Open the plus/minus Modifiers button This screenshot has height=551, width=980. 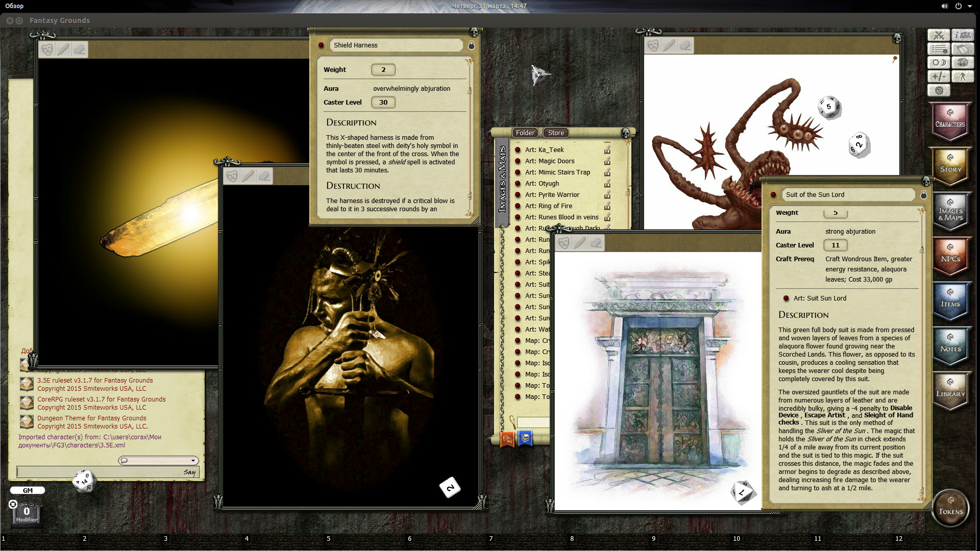click(x=939, y=77)
